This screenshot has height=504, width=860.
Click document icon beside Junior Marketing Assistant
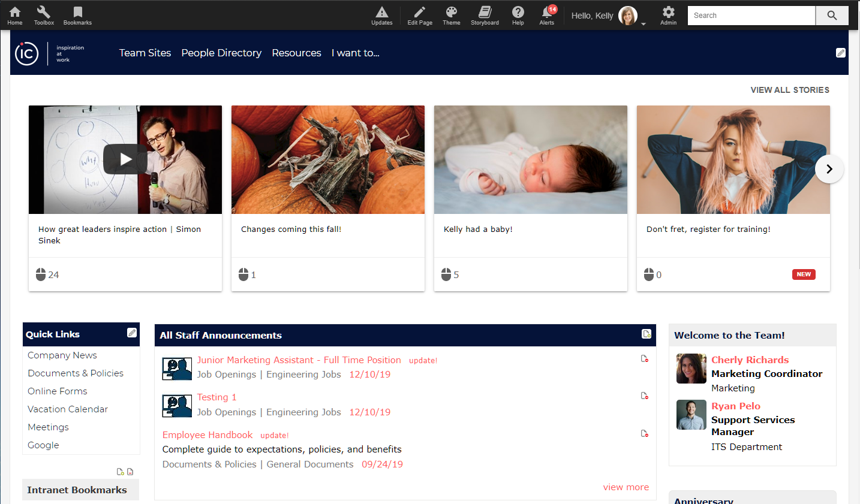tap(645, 358)
